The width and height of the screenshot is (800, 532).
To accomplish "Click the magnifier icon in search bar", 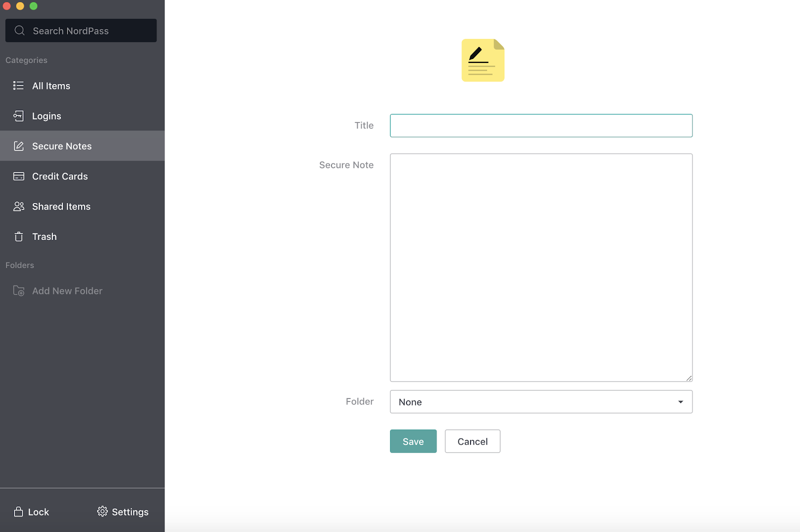I will [19, 30].
